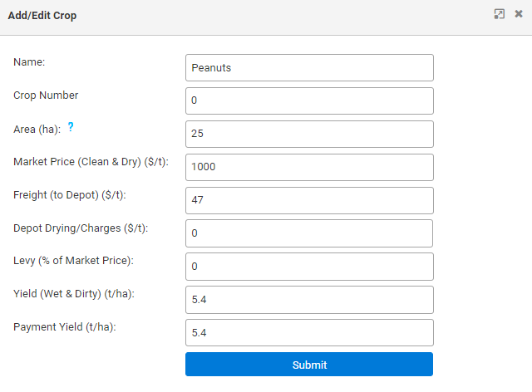
Task: Click the "Crop Number" label text
Action: [x=46, y=95]
